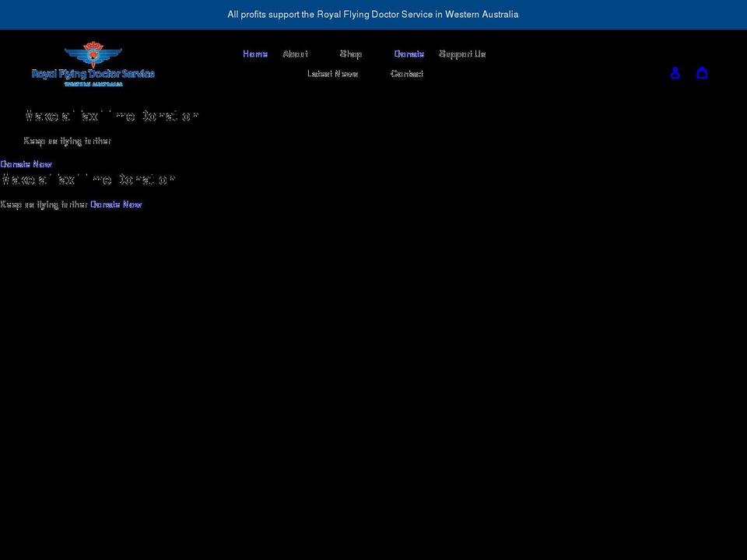This screenshot has height=560, width=747.
Task: Click the first Donate Now link
Action: pyautogui.click(x=26, y=164)
